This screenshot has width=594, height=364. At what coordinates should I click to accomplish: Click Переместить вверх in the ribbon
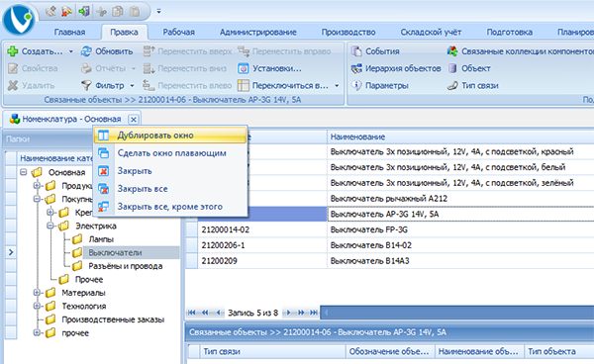tap(187, 51)
